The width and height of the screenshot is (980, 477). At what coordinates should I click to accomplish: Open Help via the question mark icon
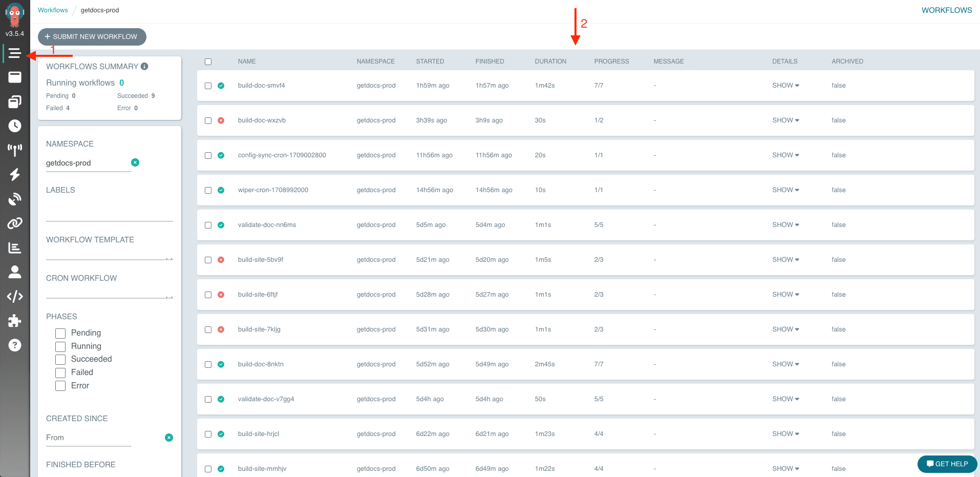[15, 345]
